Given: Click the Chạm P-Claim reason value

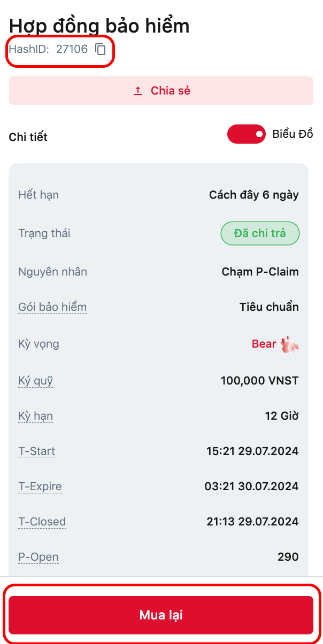Looking at the screenshot, I should point(260,272).
